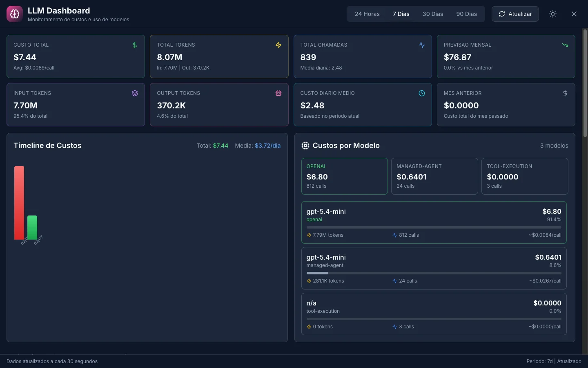
Task: Select the TOOL-EXECUTION provider card
Action: click(x=525, y=176)
